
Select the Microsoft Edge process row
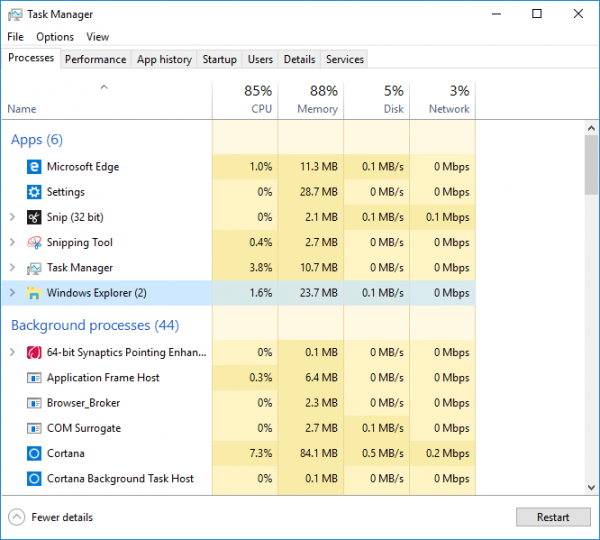point(239,167)
